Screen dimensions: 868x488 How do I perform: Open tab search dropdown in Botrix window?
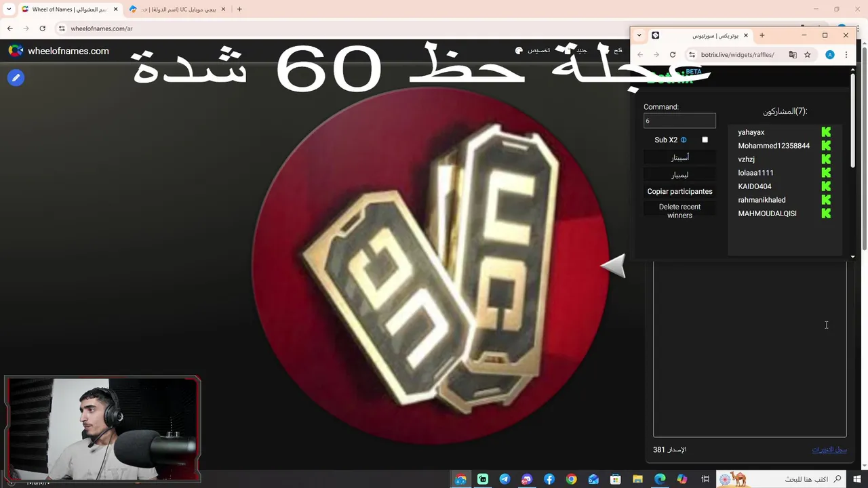point(639,35)
